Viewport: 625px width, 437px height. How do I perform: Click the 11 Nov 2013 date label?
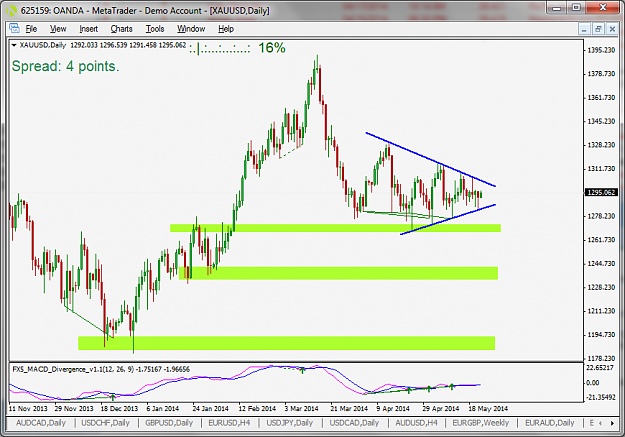tap(28, 409)
